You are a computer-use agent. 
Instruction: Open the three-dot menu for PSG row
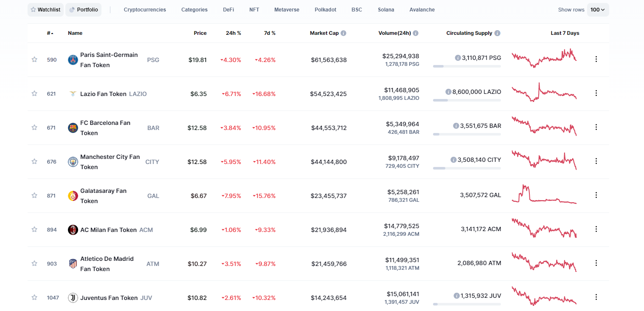point(596,59)
